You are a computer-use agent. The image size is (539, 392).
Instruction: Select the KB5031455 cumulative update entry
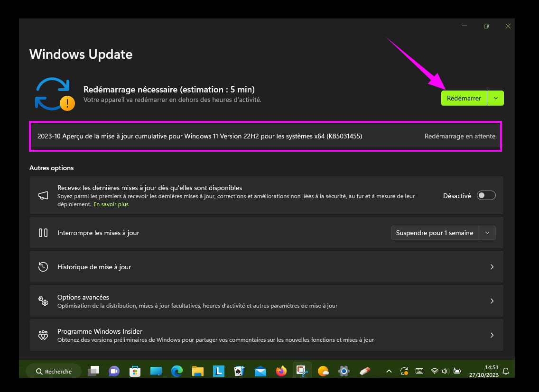pos(265,136)
